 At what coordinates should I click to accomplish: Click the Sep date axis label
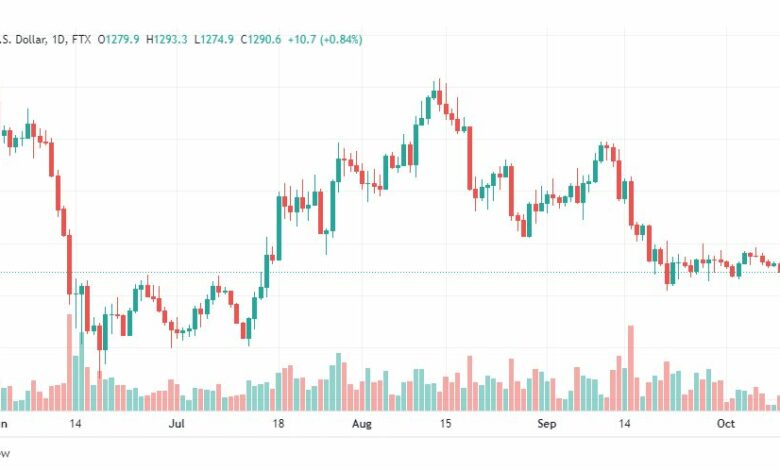[x=546, y=424]
